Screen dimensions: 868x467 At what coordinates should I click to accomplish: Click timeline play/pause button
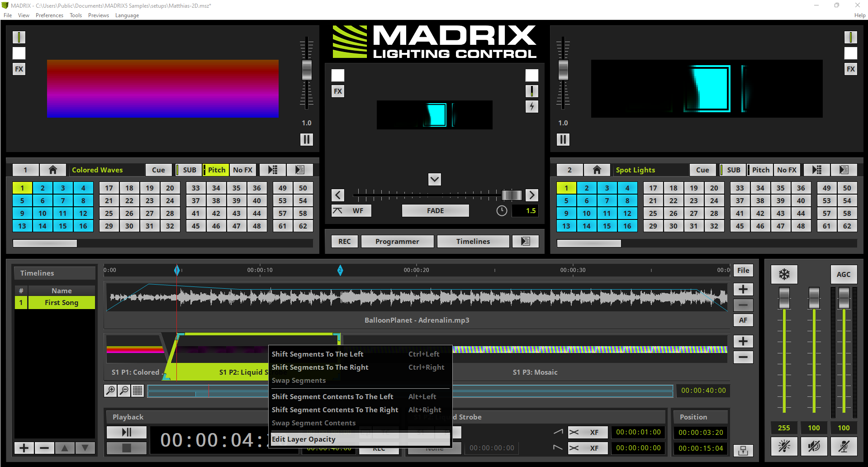(x=127, y=432)
